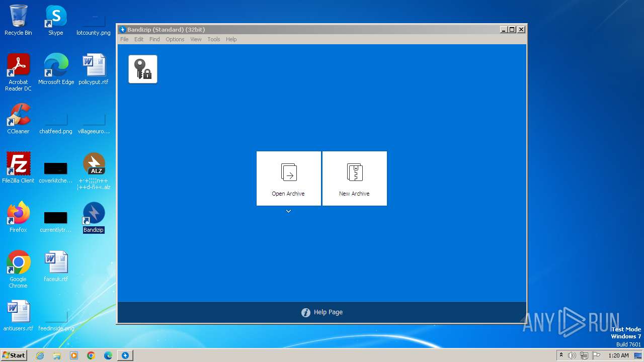Select the Bandizip desktop shortcut
Viewport: 644px width, 362px height.
pos(94,217)
